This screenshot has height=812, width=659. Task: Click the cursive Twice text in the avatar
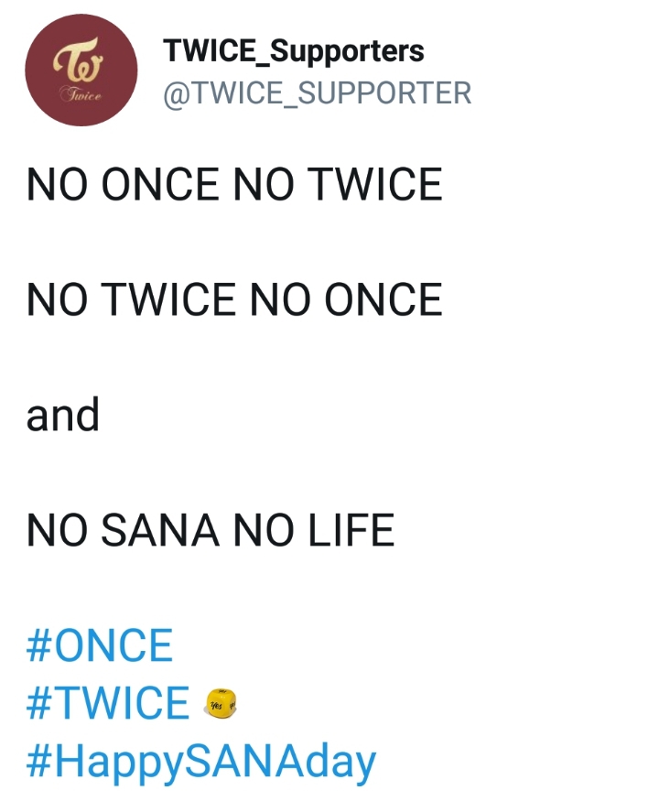coord(80,93)
